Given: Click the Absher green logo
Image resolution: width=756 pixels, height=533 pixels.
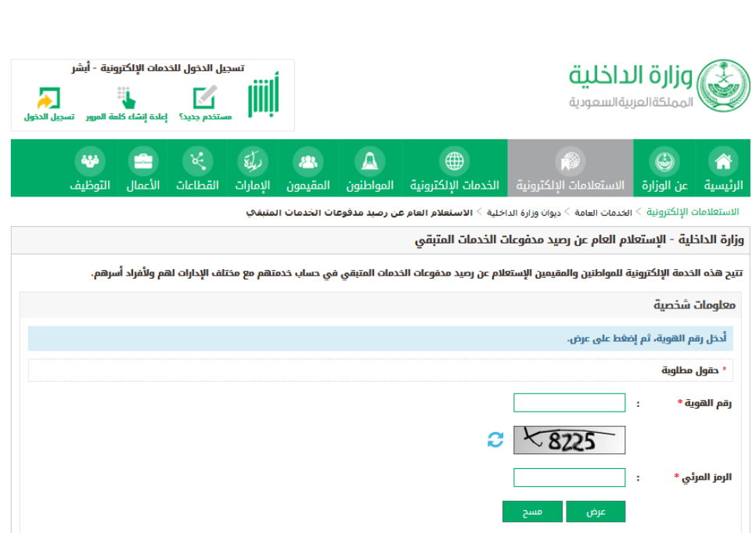Looking at the screenshot, I should (x=263, y=95).
